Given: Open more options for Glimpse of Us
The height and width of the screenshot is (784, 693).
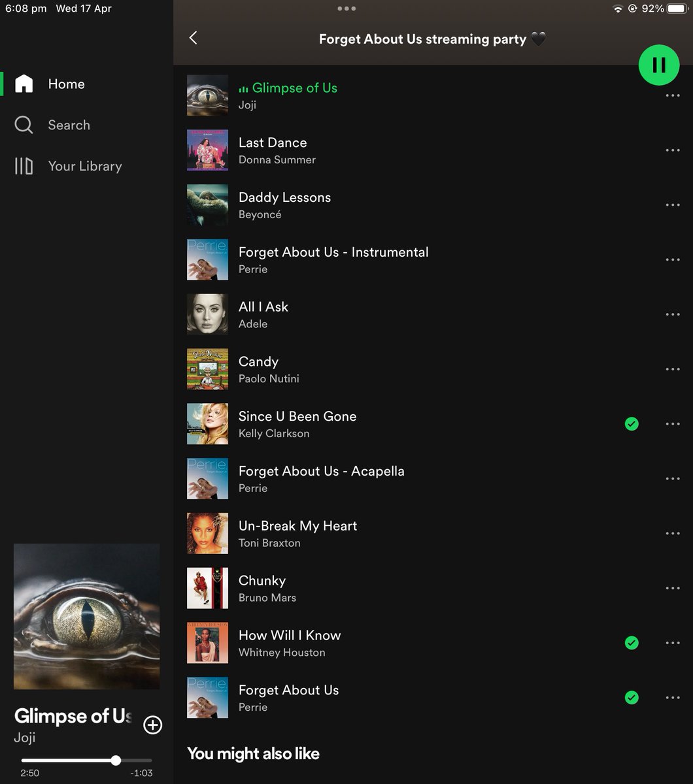Looking at the screenshot, I should tap(673, 95).
